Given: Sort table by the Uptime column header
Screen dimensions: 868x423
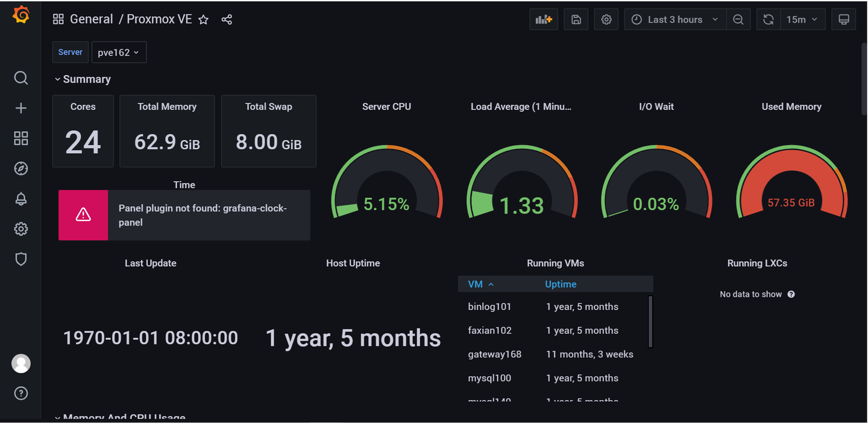Looking at the screenshot, I should point(561,284).
